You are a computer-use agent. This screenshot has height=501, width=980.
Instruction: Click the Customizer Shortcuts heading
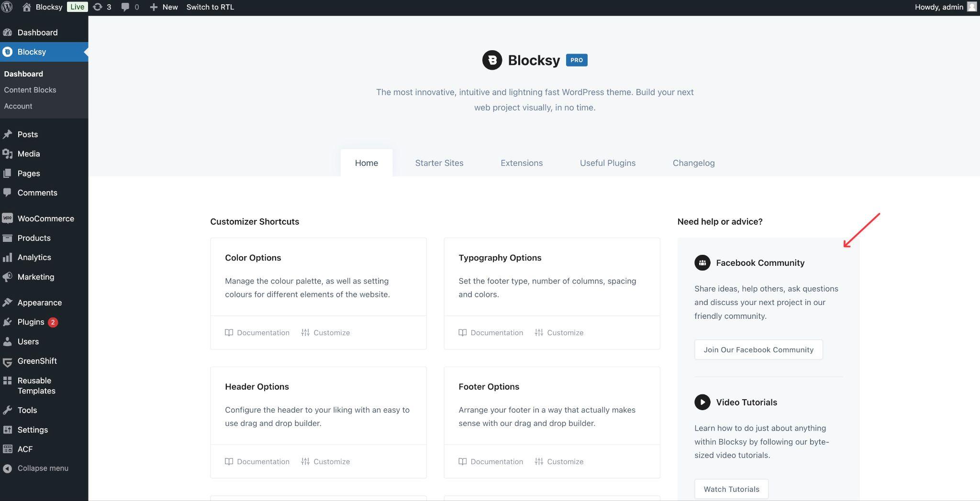[255, 222]
